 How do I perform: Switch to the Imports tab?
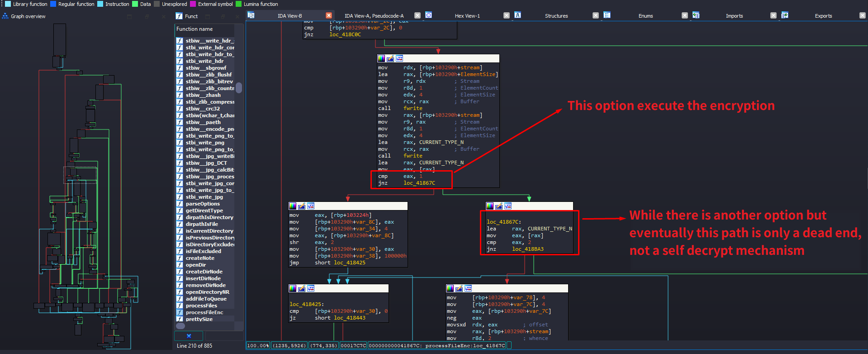[x=735, y=16]
